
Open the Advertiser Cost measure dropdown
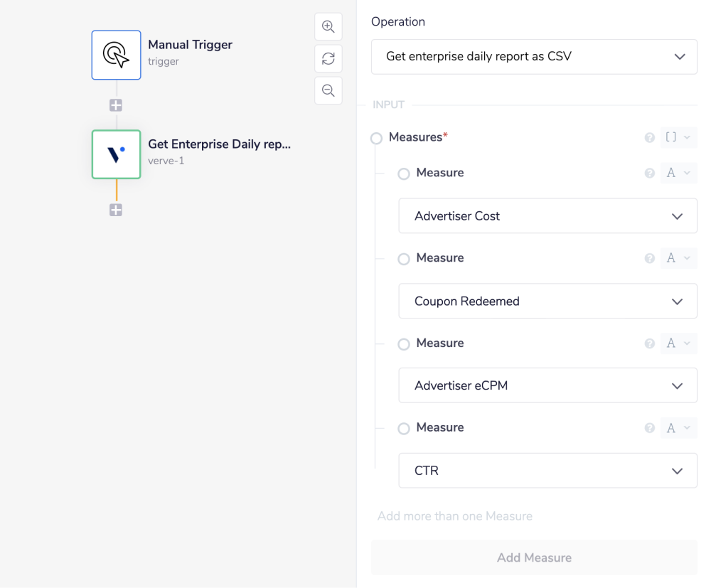547,215
